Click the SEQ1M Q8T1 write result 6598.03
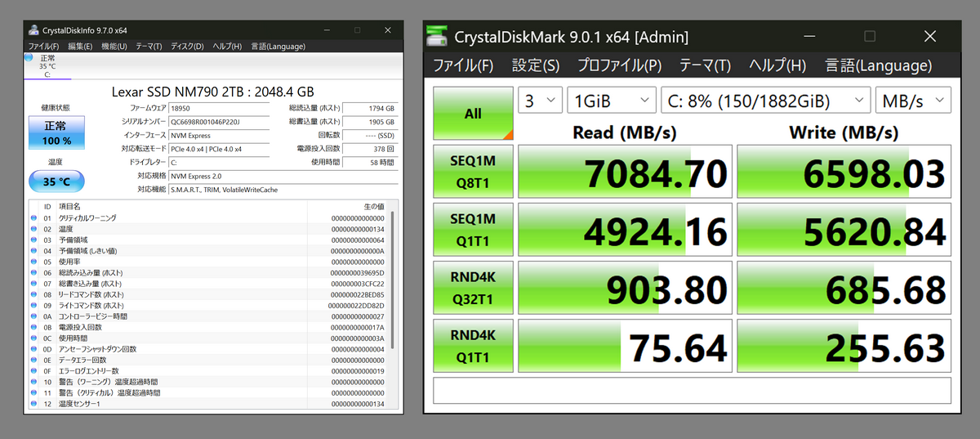This screenshot has height=439, width=980. coord(844,172)
